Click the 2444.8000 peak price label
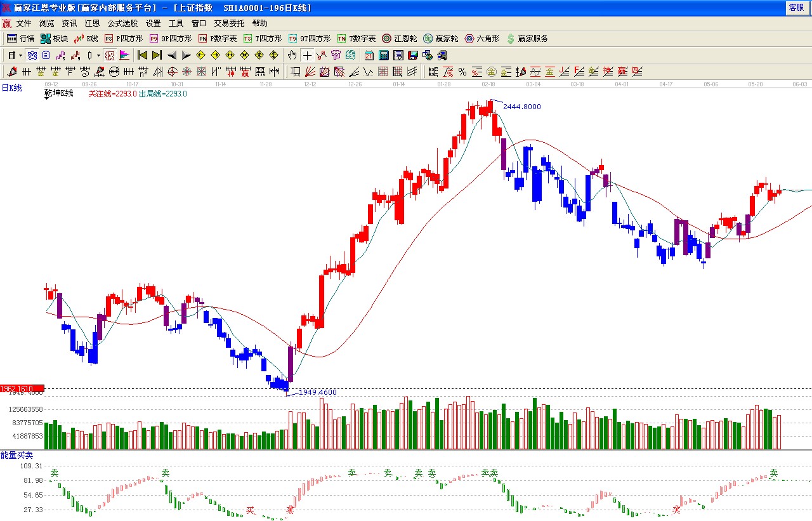812x521 pixels. click(521, 107)
